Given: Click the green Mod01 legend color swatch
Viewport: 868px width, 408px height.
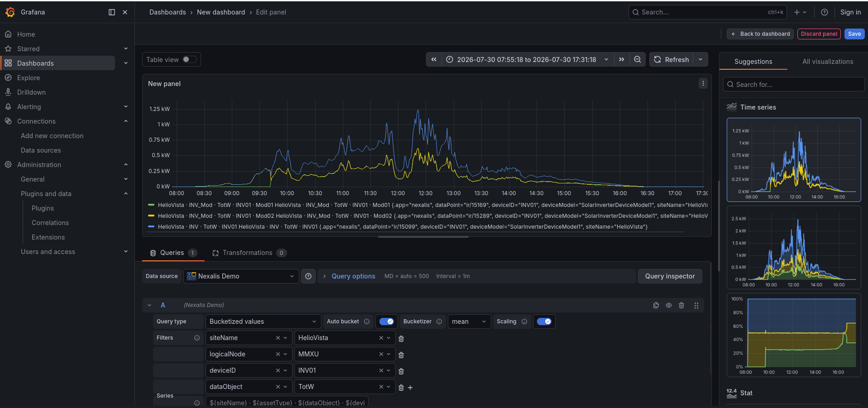Looking at the screenshot, I should tap(151, 205).
